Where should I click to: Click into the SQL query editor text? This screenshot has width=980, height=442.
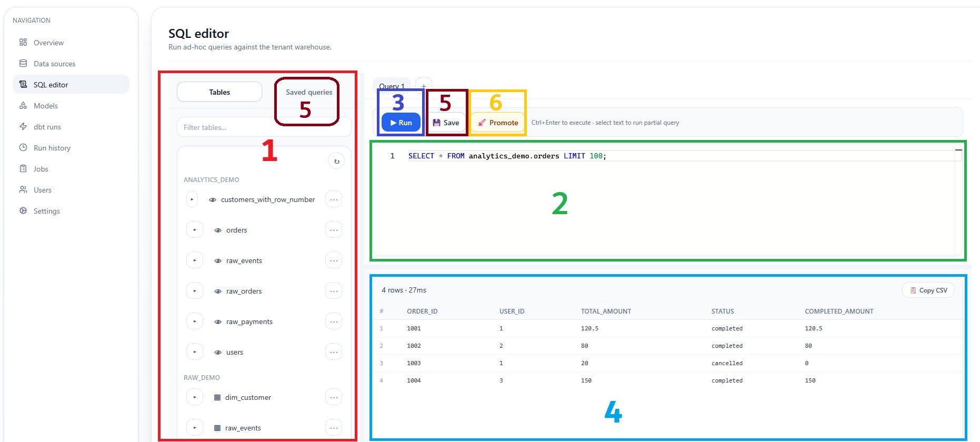point(507,156)
